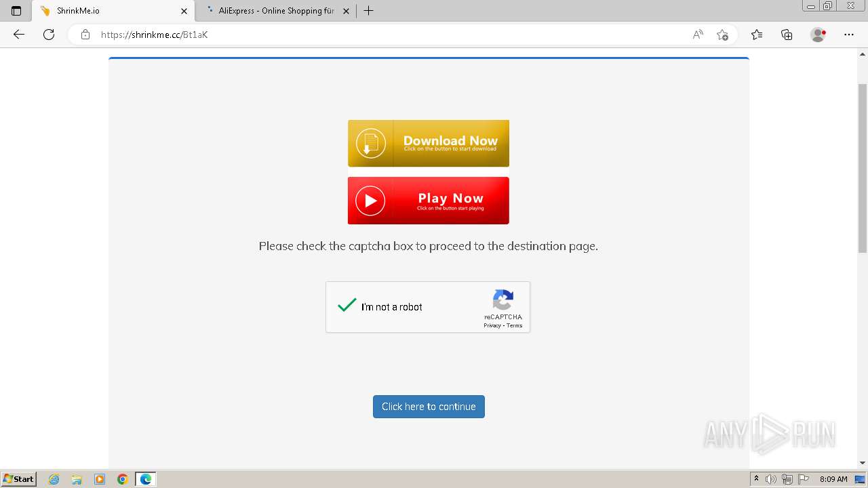Open the Action Center flag icon
The width and height of the screenshot is (868, 488).
(x=803, y=479)
